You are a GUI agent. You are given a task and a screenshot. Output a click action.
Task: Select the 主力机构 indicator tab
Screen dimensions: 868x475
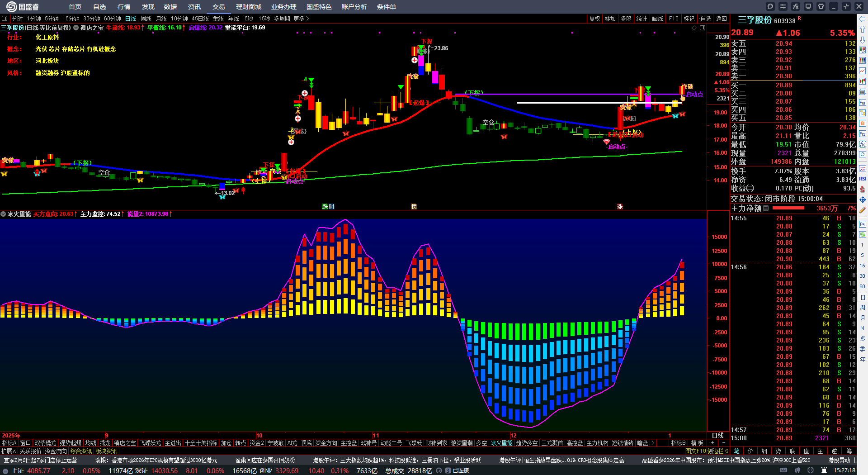[598, 443]
